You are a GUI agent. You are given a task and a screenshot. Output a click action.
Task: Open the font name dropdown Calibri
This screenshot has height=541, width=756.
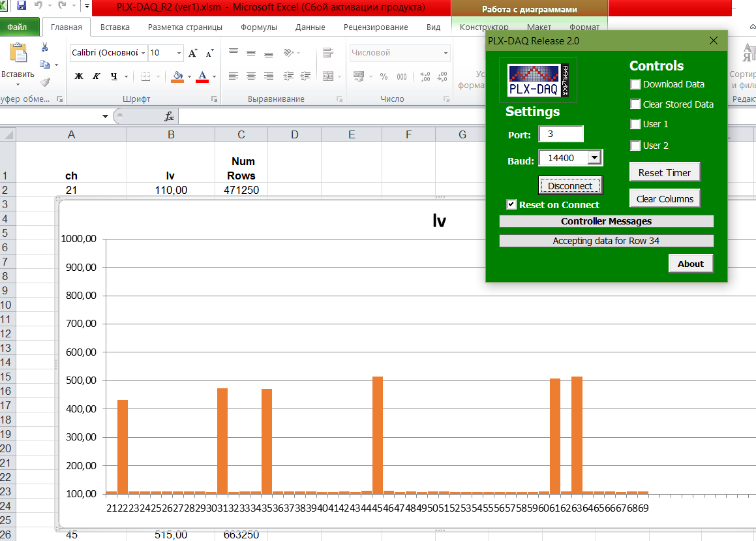[144, 53]
